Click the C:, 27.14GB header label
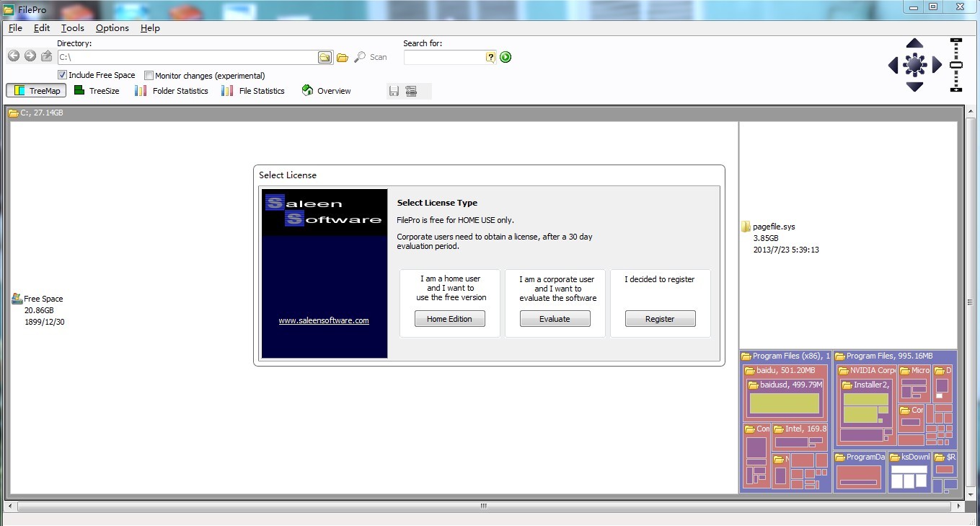980x526 pixels. tap(41, 113)
